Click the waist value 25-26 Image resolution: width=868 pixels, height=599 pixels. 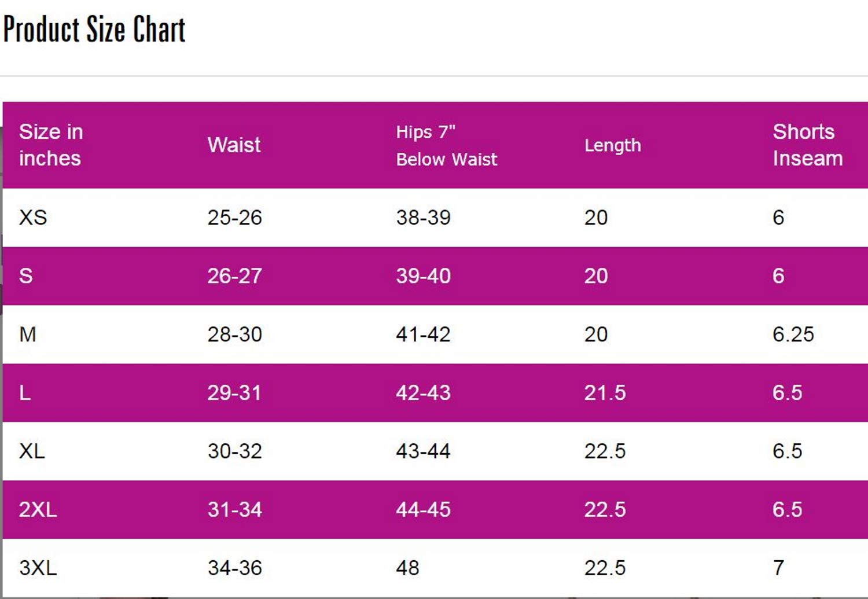pyautogui.click(x=234, y=218)
